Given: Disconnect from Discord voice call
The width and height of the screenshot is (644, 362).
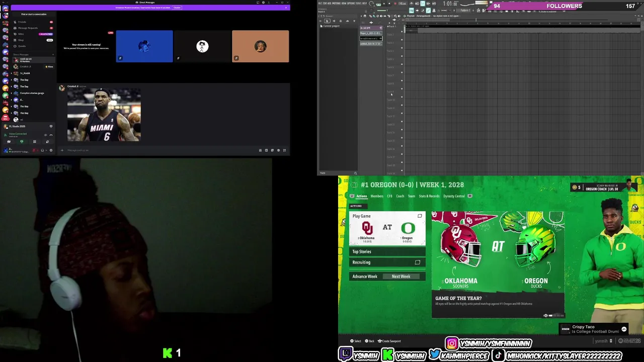Looking at the screenshot, I should coord(51,135).
